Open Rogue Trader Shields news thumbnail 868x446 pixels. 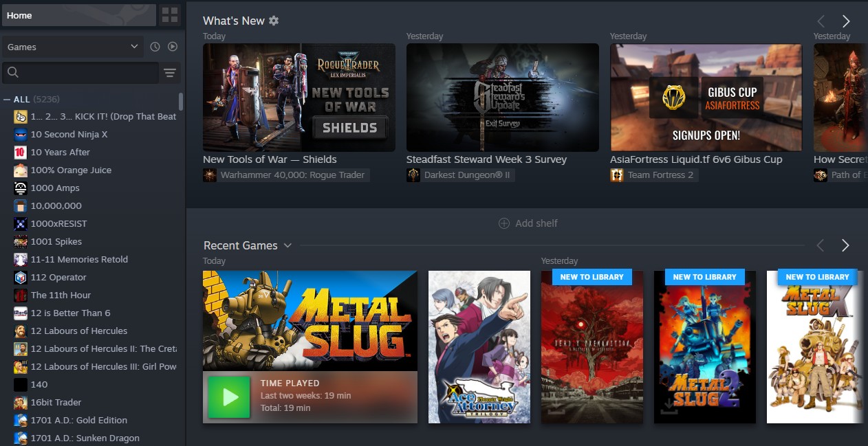[x=299, y=98]
